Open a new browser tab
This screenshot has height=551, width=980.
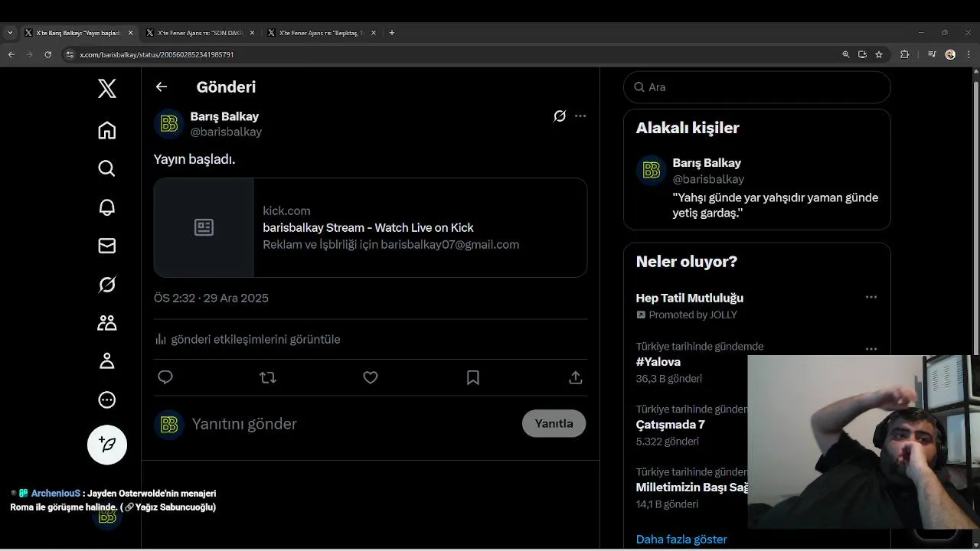click(x=392, y=33)
